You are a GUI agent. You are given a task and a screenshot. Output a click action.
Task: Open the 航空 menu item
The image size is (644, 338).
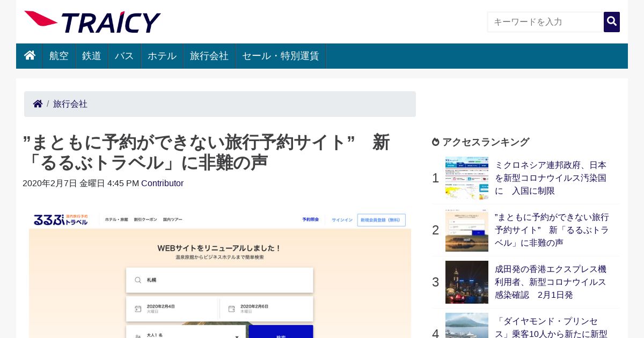coord(59,56)
